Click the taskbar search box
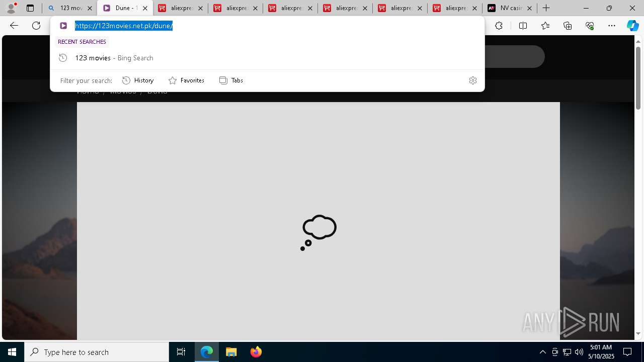The width and height of the screenshot is (644, 362). pyautogui.click(x=97, y=352)
